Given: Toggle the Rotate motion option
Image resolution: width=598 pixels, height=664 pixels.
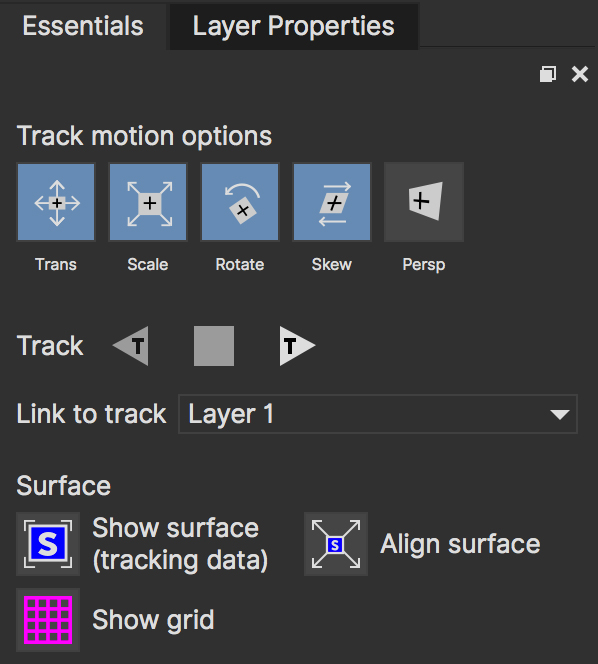Looking at the screenshot, I should 240,202.
